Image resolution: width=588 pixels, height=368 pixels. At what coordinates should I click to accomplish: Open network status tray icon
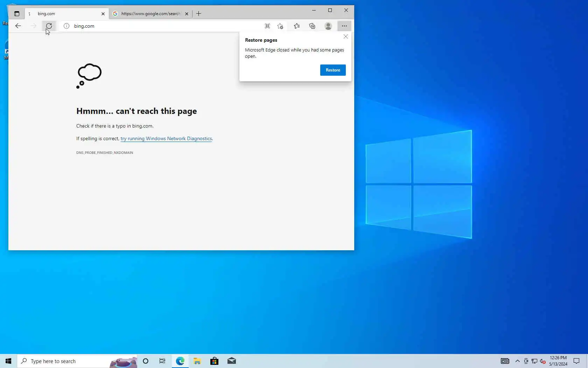pyautogui.click(x=534, y=361)
